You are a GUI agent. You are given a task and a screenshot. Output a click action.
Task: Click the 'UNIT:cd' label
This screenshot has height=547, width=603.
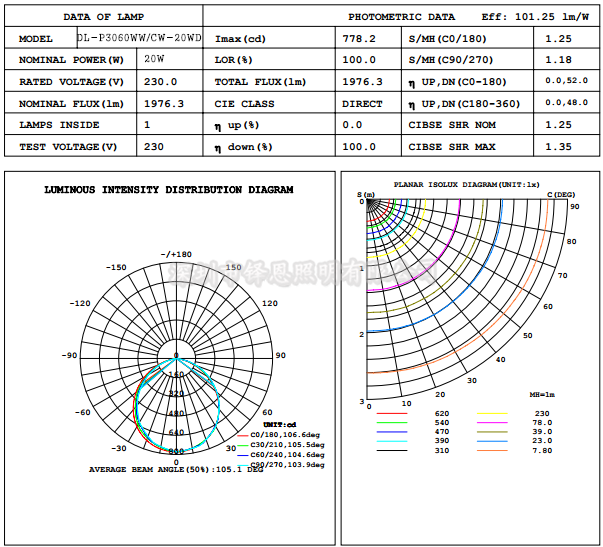(280, 425)
